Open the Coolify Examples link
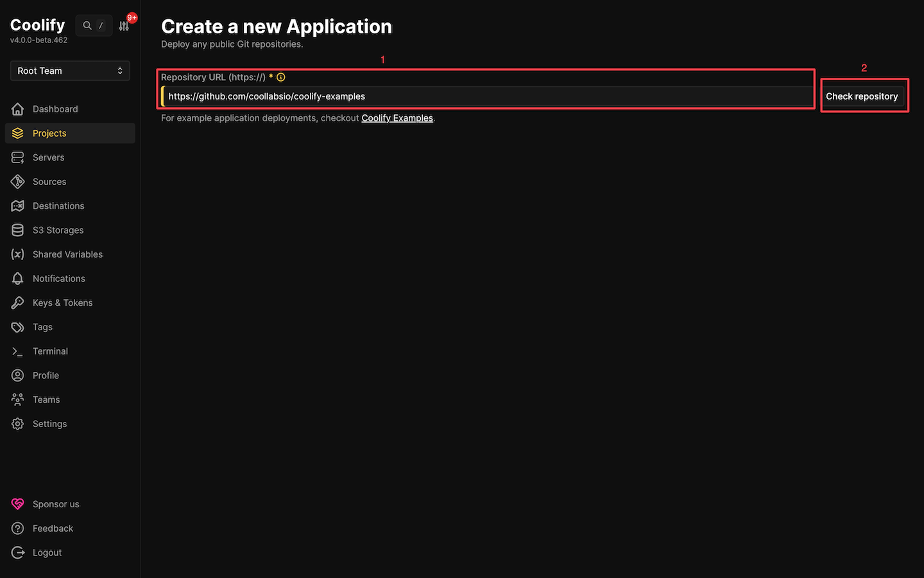The image size is (924, 578). point(397,118)
